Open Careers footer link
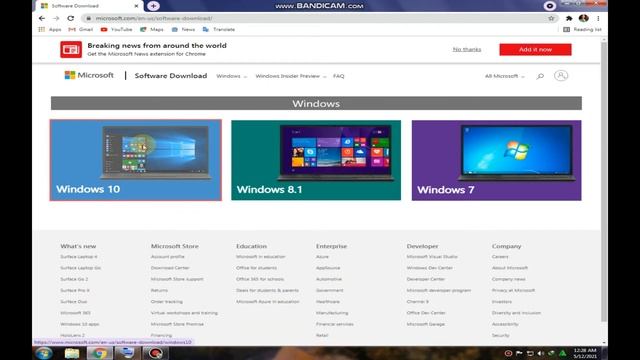Screen dimensions: 640x360 pyautogui.click(x=500, y=257)
